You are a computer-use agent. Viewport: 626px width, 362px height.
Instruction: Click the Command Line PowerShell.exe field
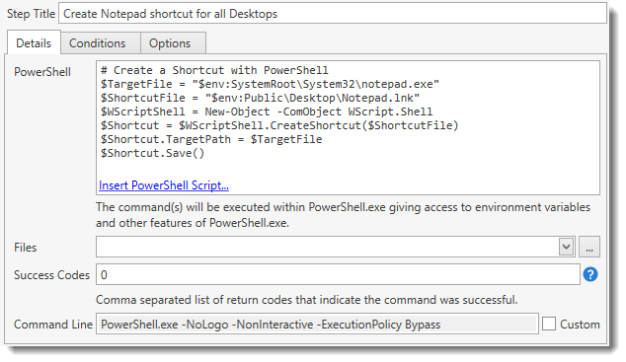pyautogui.click(x=317, y=324)
